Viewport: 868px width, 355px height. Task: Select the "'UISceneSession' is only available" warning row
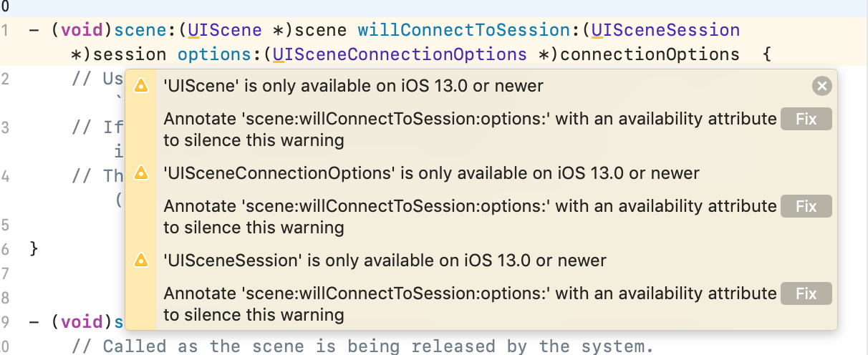point(385,261)
